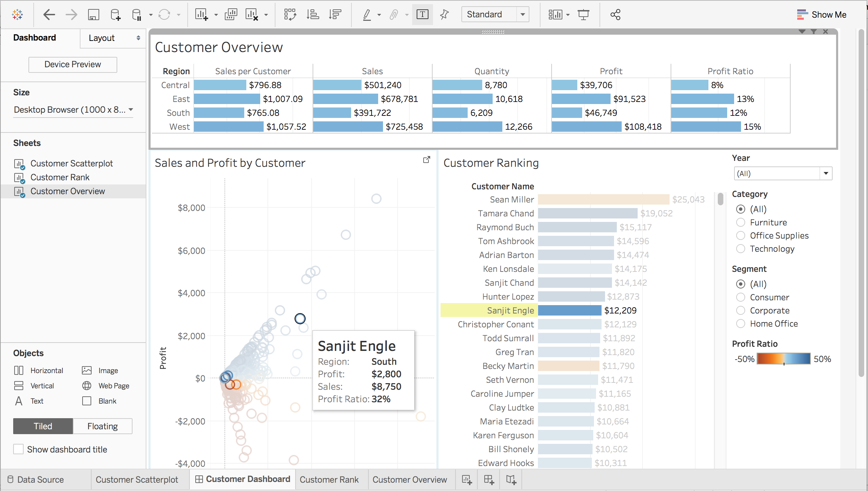Select the Technology category radio button
Viewport: 868px width, 491px height.
(741, 249)
